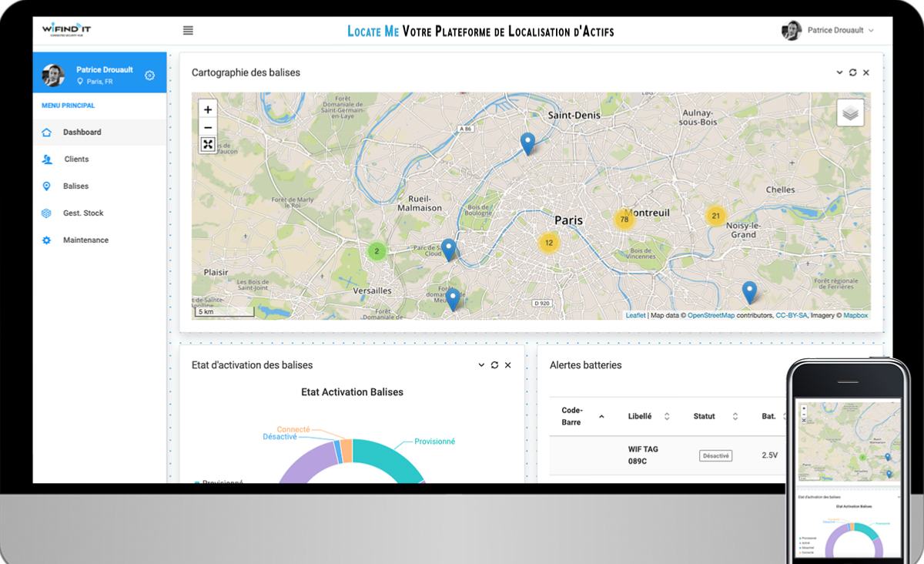The height and width of the screenshot is (564, 924).
Task: Open Balises in the sidebar menu
Action: (x=75, y=186)
